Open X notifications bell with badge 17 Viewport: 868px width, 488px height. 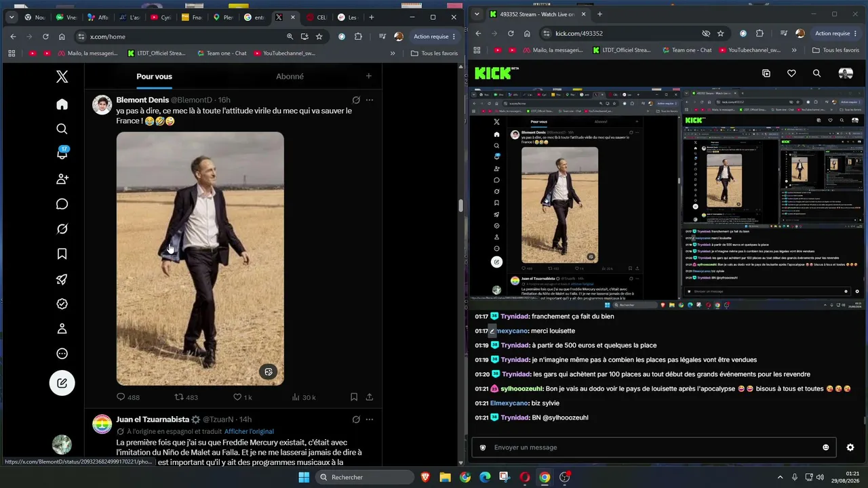point(62,153)
